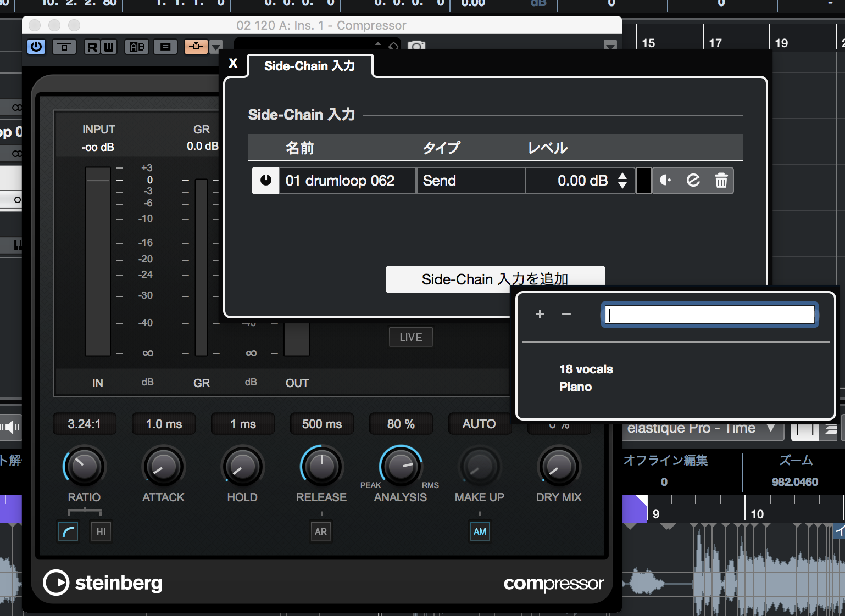Open side-chain routing dropdown arrow

pyautogui.click(x=216, y=47)
